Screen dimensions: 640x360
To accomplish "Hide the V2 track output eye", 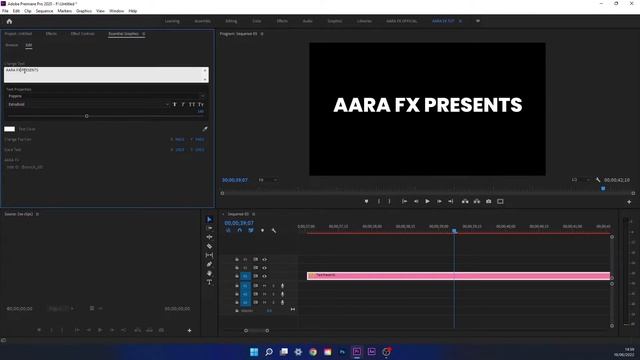I will pyautogui.click(x=264, y=268).
